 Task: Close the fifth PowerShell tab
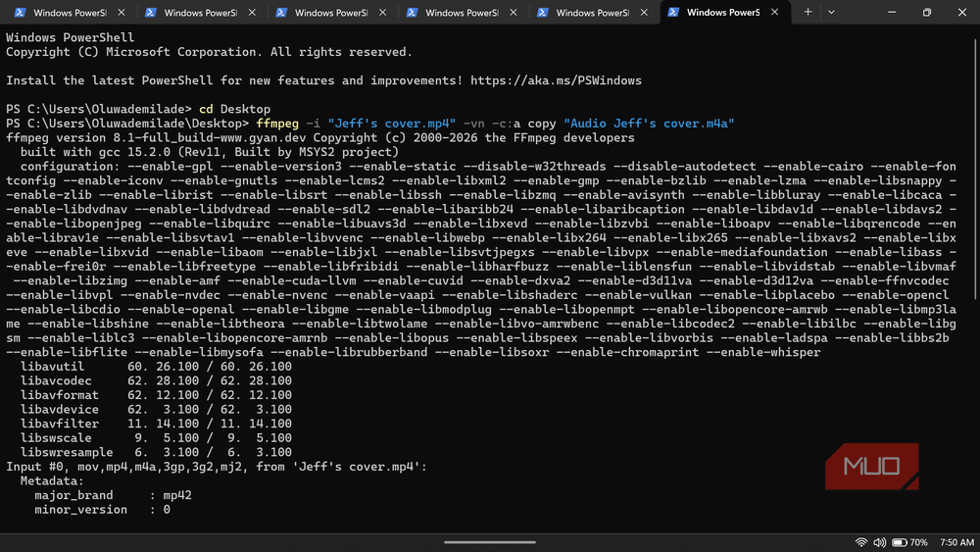tap(644, 12)
